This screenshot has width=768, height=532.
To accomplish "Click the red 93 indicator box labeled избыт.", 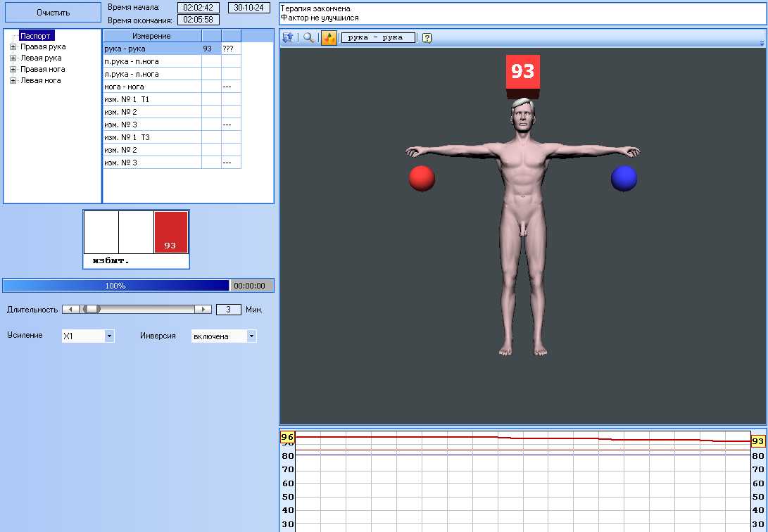I will [171, 232].
